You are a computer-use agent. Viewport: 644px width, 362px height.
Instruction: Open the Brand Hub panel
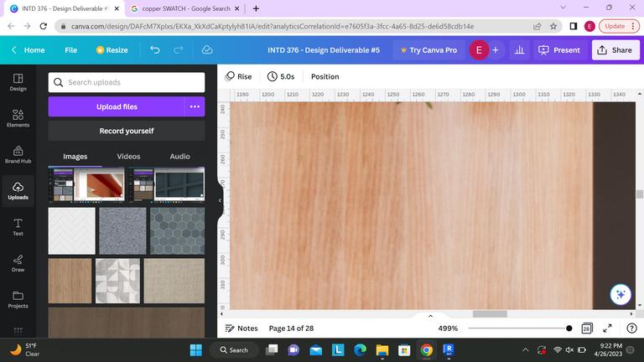18,154
